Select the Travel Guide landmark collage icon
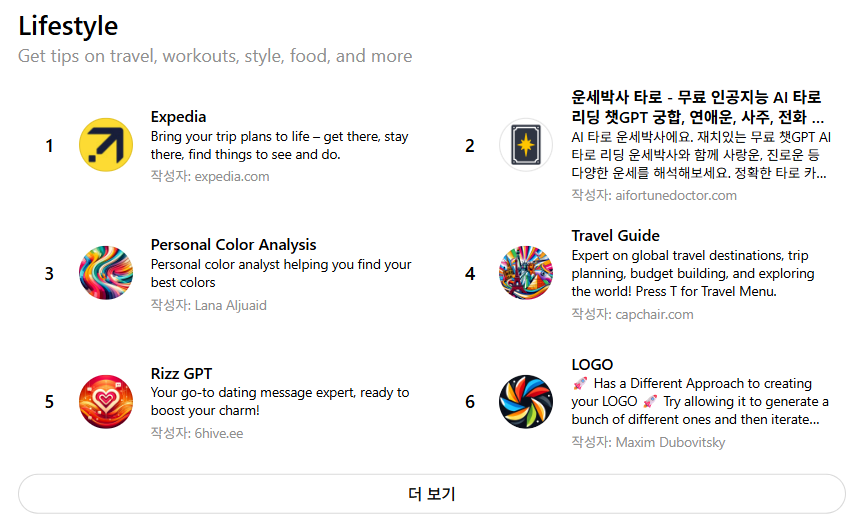This screenshot has width=862, height=521. [x=526, y=273]
